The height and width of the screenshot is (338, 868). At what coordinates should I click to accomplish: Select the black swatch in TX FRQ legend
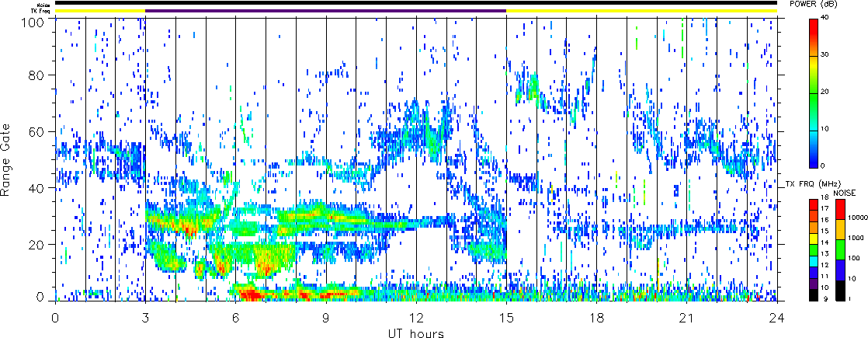click(814, 295)
